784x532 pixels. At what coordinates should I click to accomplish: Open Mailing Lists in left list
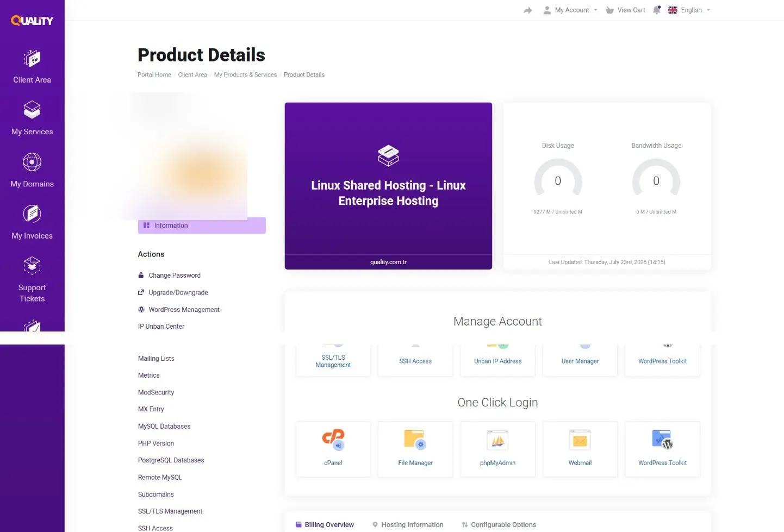(156, 359)
